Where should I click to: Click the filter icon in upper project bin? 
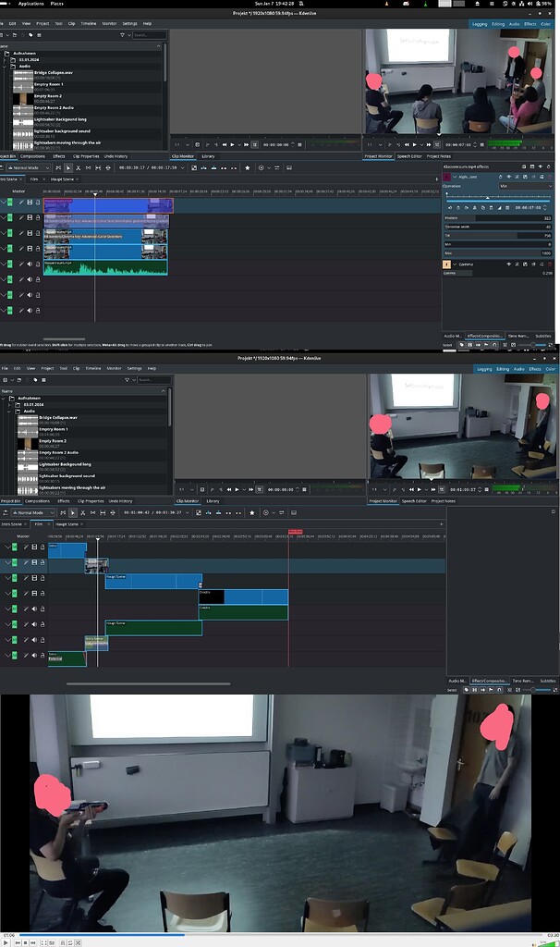(x=123, y=35)
